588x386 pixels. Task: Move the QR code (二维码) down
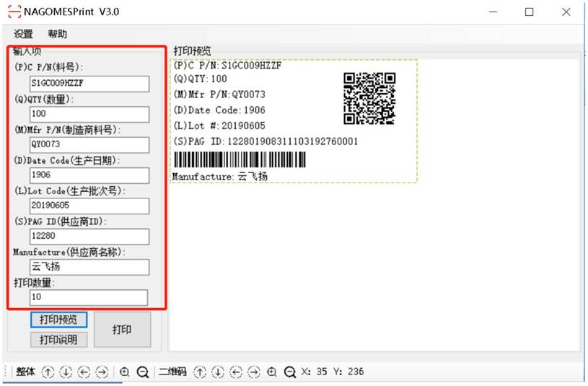tap(218, 372)
